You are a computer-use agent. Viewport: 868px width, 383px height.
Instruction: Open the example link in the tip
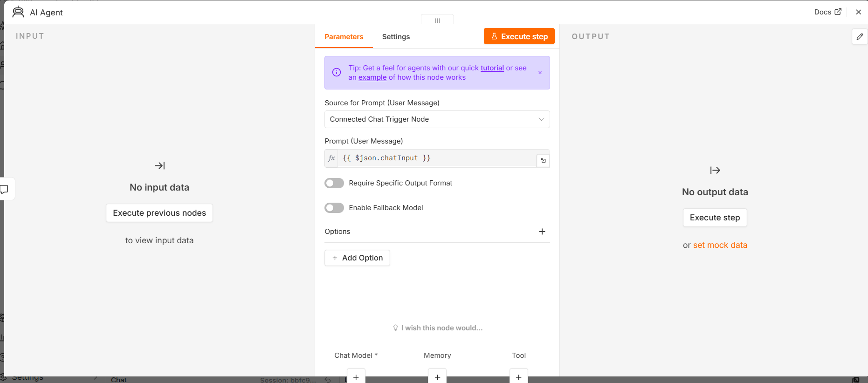pos(372,77)
